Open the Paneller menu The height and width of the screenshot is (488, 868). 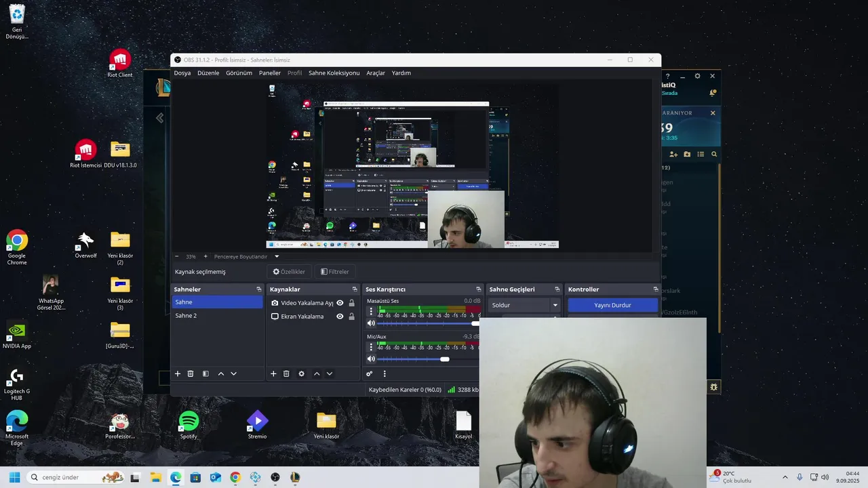(x=270, y=73)
